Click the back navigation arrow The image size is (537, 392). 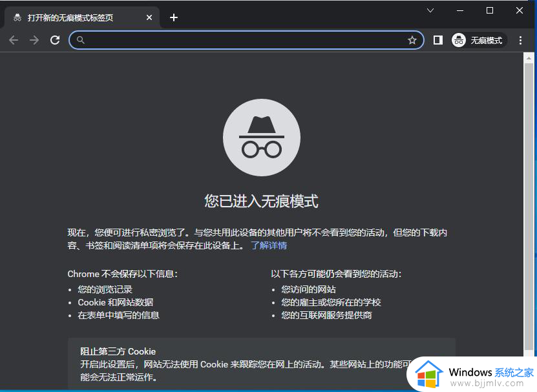pos(14,40)
